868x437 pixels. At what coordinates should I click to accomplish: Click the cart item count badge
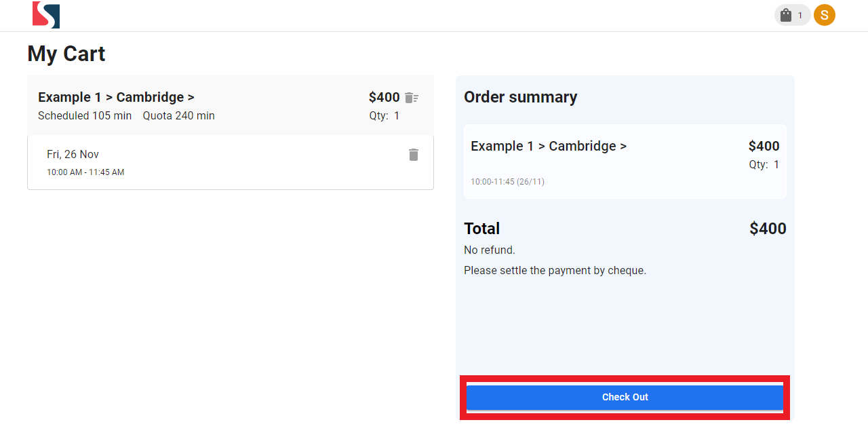(x=800, y=15)
